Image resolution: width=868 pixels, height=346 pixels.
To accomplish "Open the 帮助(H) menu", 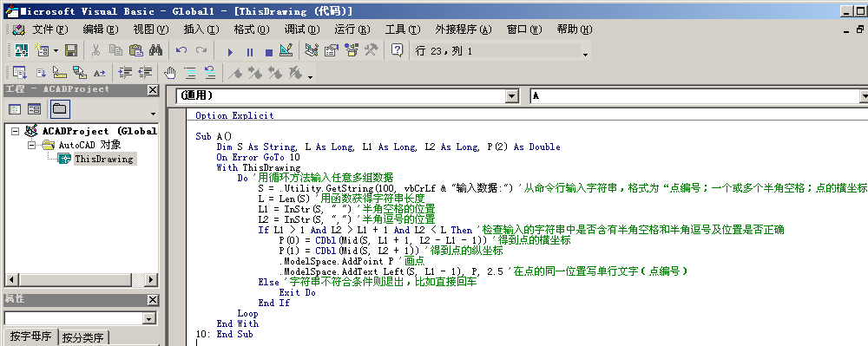I will [575, 29].
